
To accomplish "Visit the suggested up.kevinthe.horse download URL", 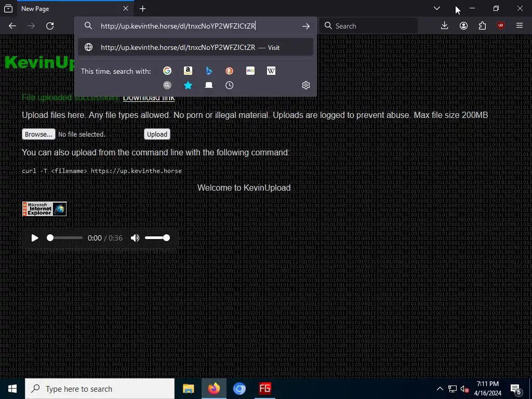I will 195,47.
